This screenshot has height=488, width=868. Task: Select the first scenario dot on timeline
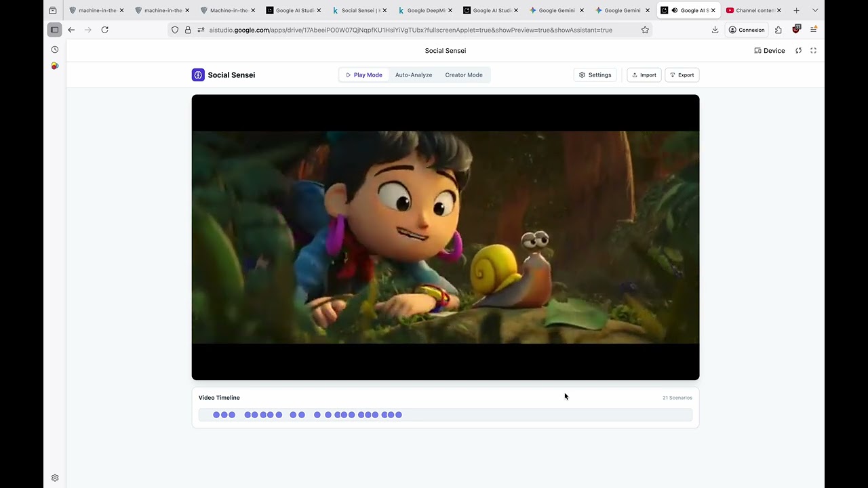coord(216,415)
